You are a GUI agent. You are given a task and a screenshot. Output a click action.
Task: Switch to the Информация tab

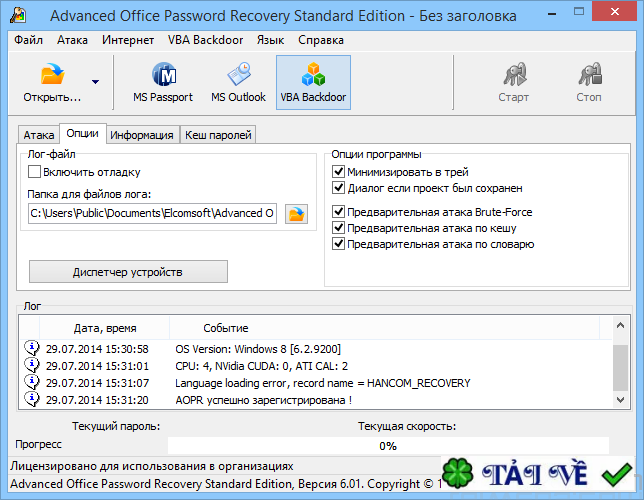tap(142, 135)
